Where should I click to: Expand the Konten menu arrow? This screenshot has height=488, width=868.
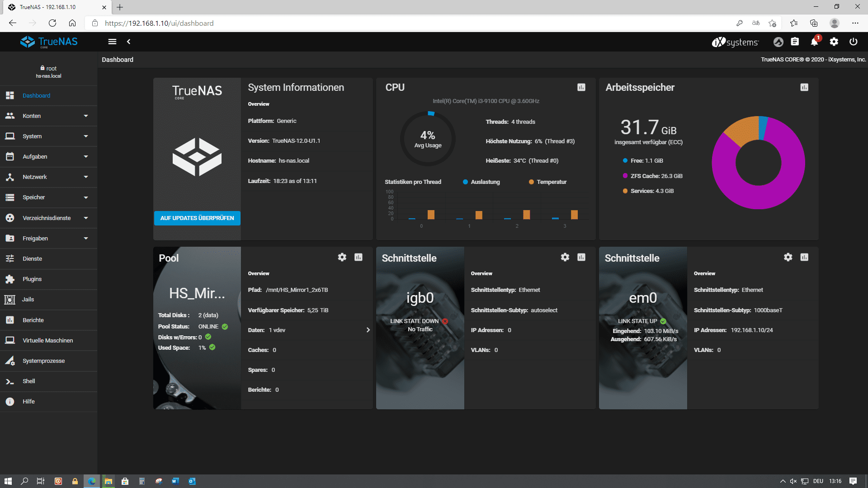[86, 116]
